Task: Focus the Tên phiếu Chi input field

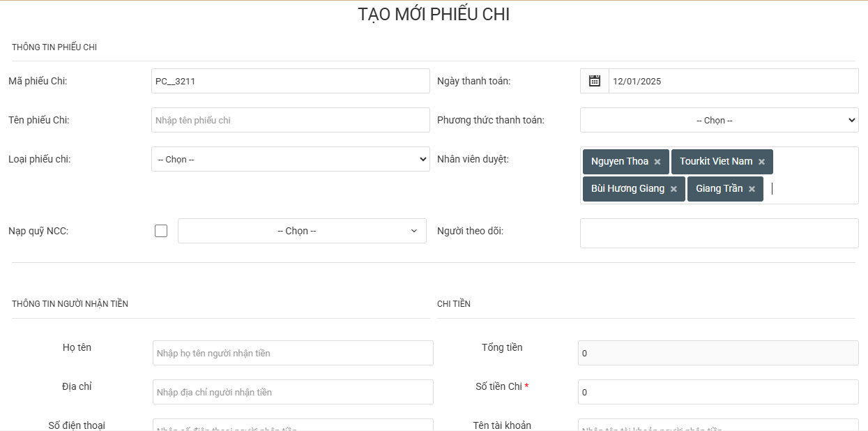Action: tap(291, 120)
